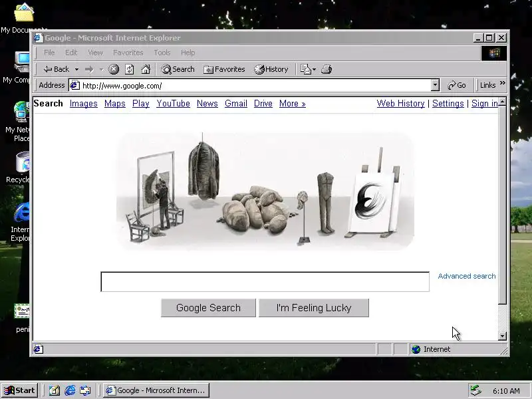
Task: Click the Go button next to address bar
Action: pos(457,86)
